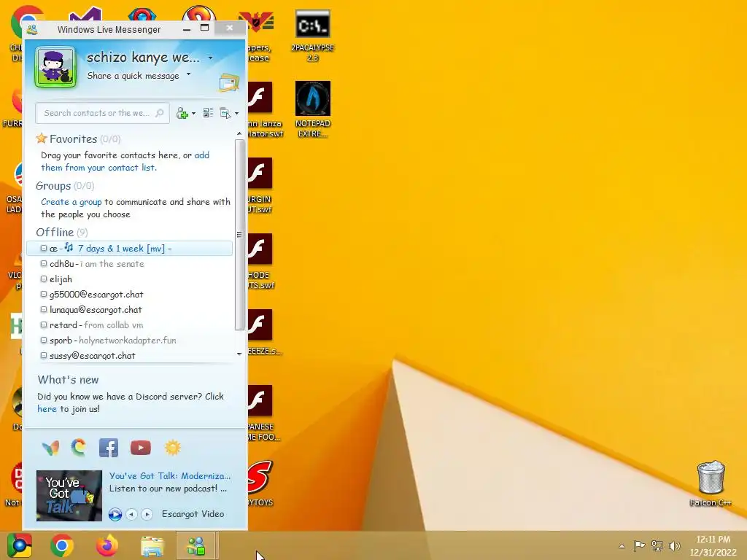Click the You've Got Talk thumbnail
The image size is (747, 560).
click(x=69, y=496)
